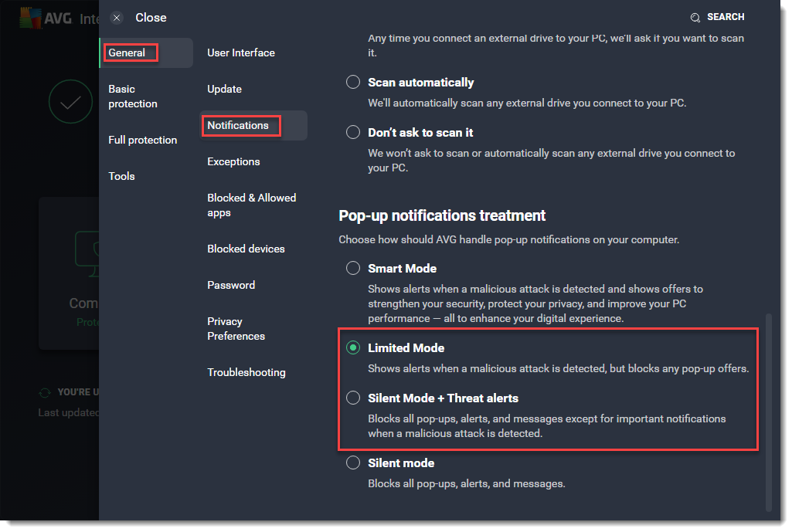
Task: Click the green checkmark status icon
Action: [x=70, y=101]
